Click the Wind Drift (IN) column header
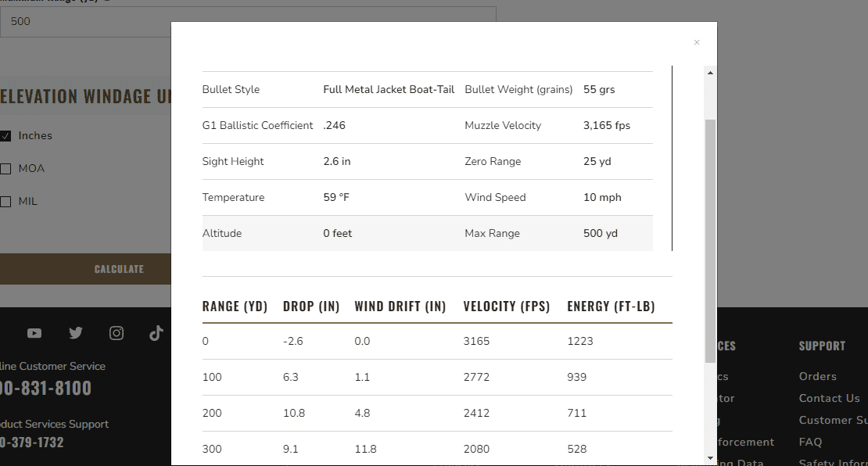The width and height of the screenshot is (868, 466). (400, 306)
